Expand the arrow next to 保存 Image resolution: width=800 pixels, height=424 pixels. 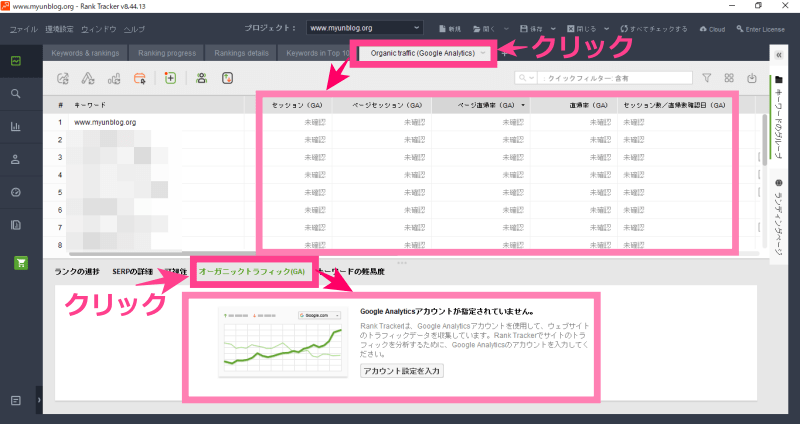tap(553, 29)
